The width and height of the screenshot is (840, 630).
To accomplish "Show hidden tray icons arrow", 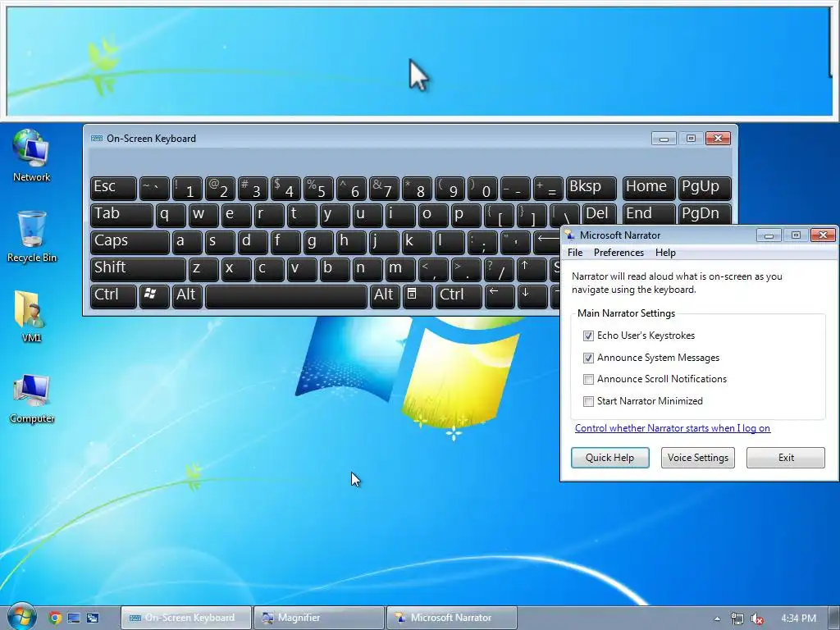I will [x=717, y=619].
